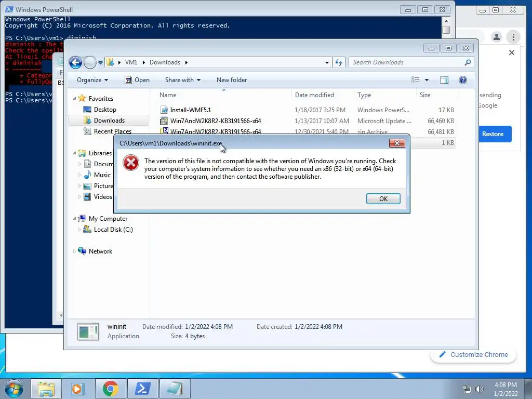Select VM1 in the address breadcrumb

coord(131,62)
